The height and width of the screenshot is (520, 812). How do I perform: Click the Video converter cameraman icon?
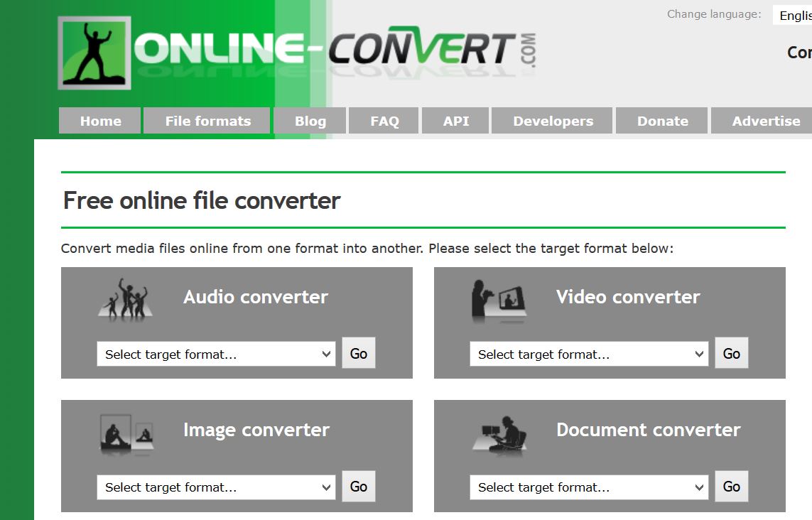[x=499, y=300]
